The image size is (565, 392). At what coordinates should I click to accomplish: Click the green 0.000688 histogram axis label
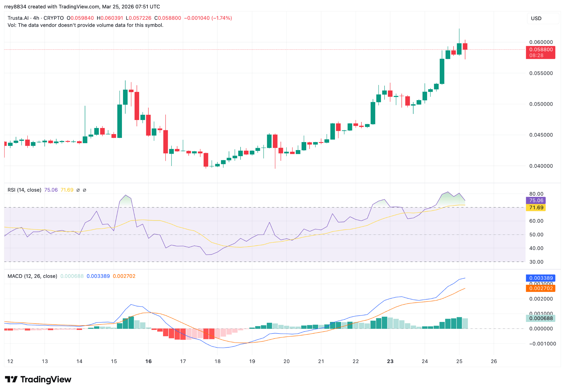[x=540, y=318]
